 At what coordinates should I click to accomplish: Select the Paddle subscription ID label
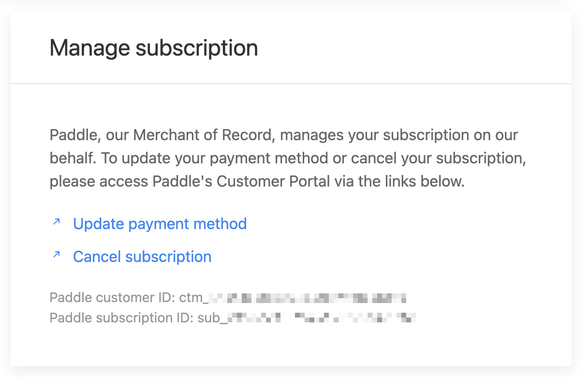click(122, 318)
